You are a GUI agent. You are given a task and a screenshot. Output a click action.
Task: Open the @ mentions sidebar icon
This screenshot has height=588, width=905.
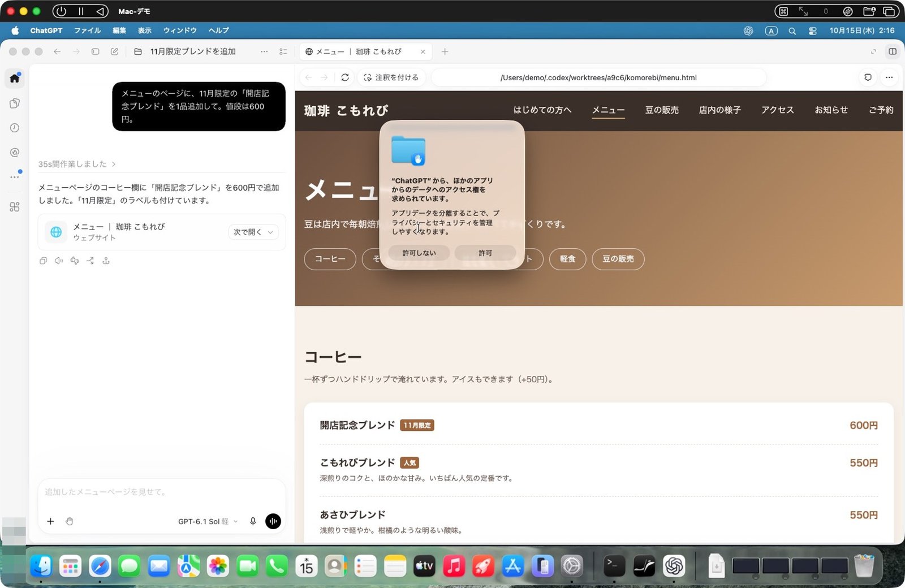(x=15, y=152)
